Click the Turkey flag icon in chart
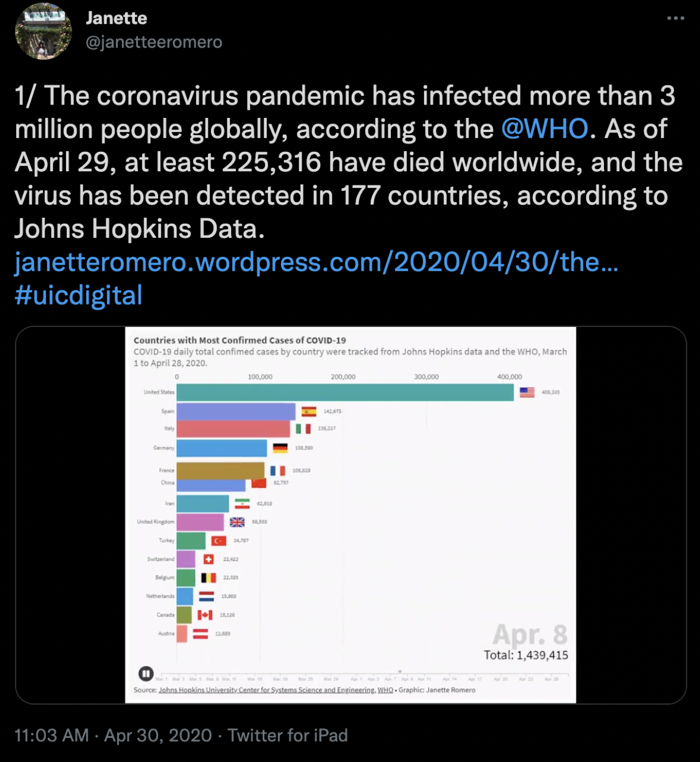Viewport: 700px width, 762px height. (218, 541)
